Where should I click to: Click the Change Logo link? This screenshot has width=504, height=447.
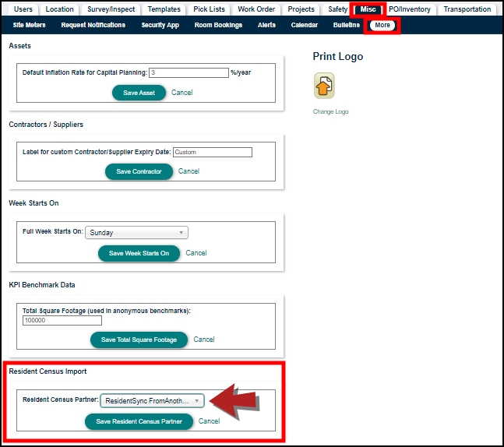(330, 112)
